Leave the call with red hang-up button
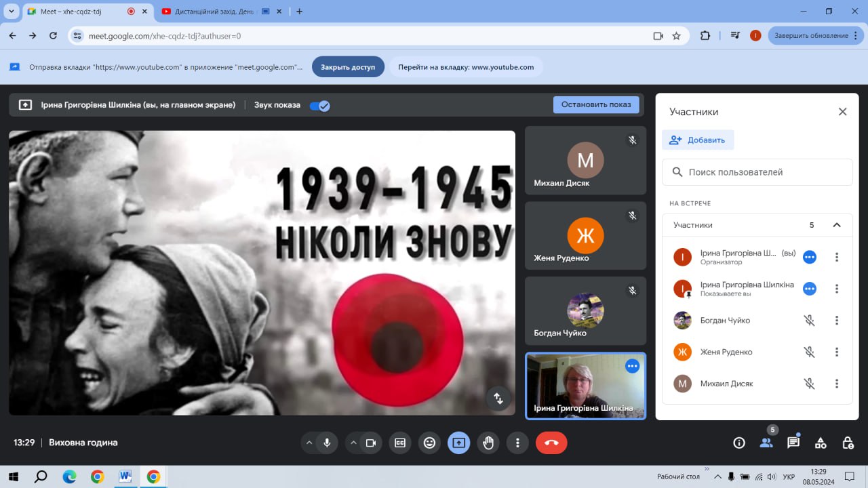This screenshot has height=488, width=868. 551,443
